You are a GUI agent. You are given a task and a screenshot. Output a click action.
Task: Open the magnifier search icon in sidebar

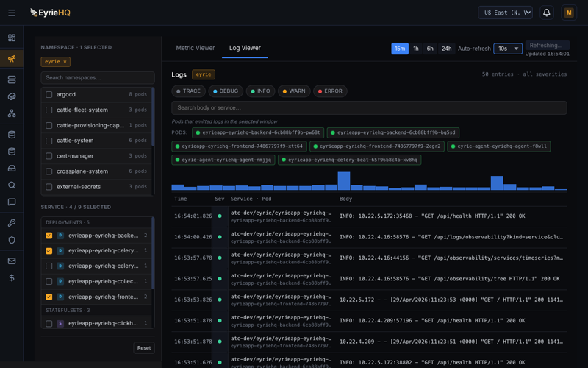(12, 185)
